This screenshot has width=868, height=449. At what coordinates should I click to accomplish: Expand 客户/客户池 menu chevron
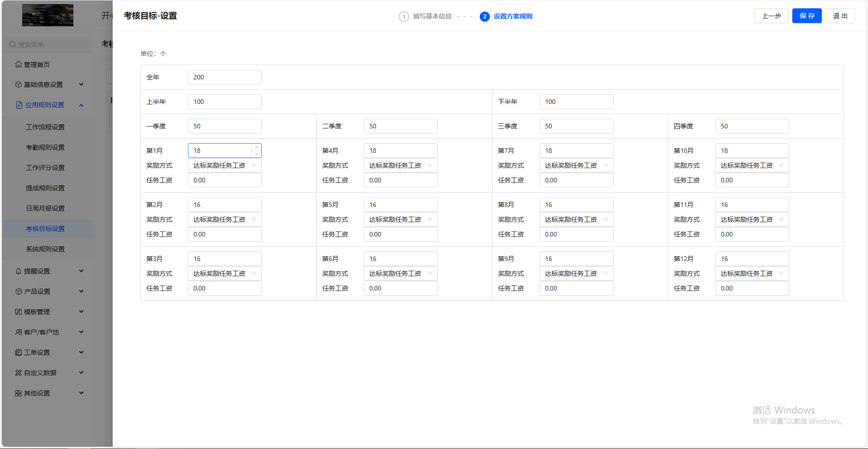tap(81, 332)
